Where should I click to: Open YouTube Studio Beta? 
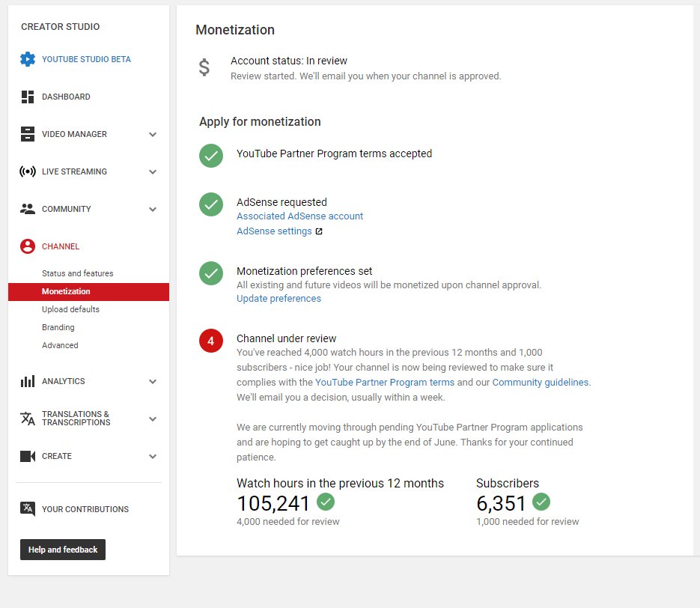[x=86, y=59]
